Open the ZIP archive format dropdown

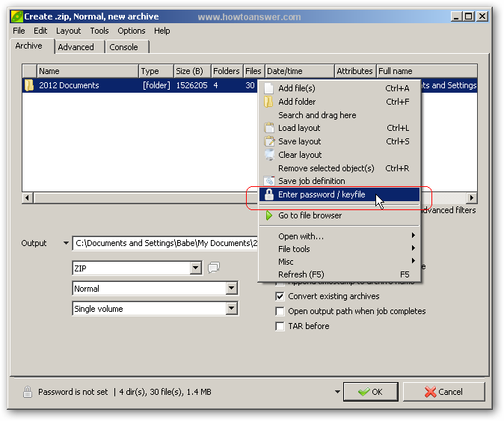[195, 268]
